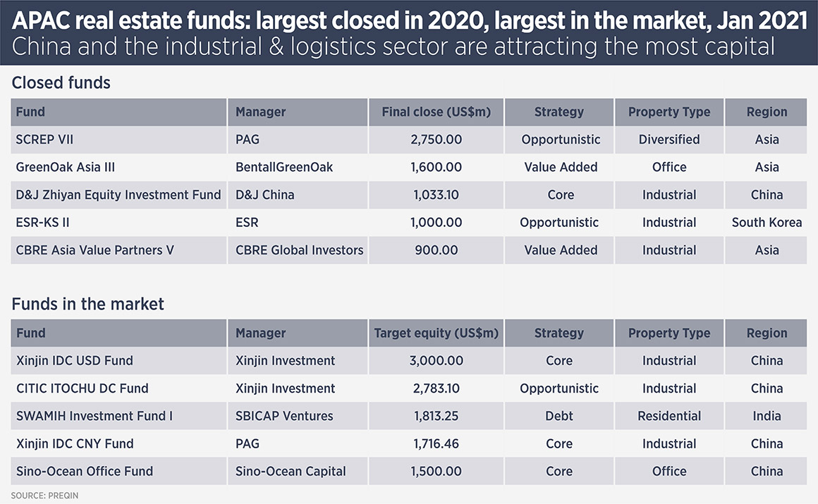818x504 pixels.
Task: Click the Xinjin IDC USD Fund row name
Action: 74,361
